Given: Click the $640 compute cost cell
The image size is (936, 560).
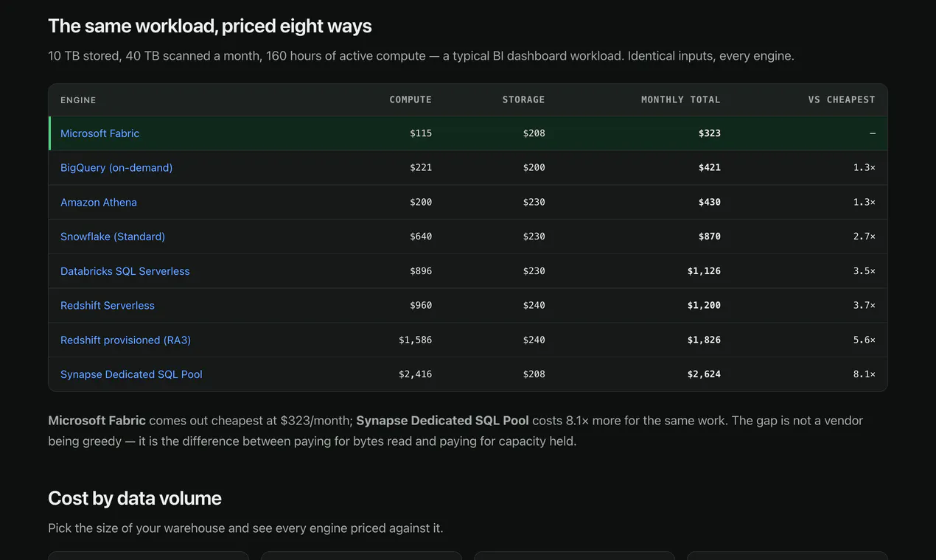Looking at the screenshot, I should click(x=421, y=237).
